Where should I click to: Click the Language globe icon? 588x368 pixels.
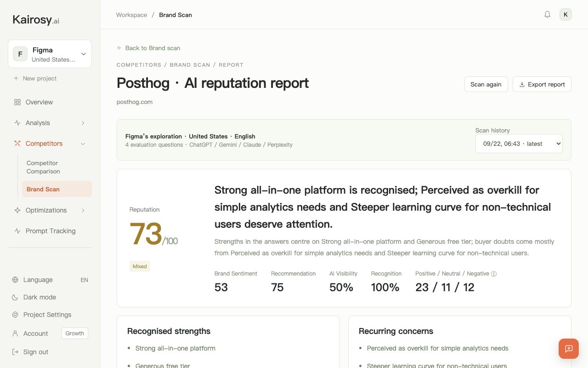point(15,280)
